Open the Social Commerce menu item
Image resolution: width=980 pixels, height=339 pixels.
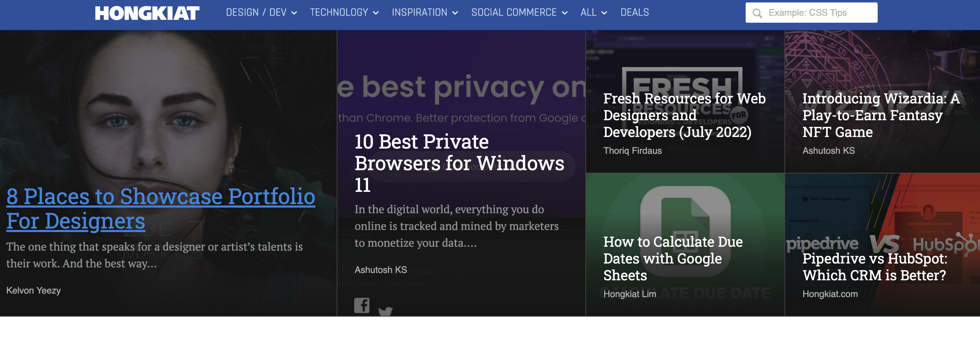click(x=514, y=13)
